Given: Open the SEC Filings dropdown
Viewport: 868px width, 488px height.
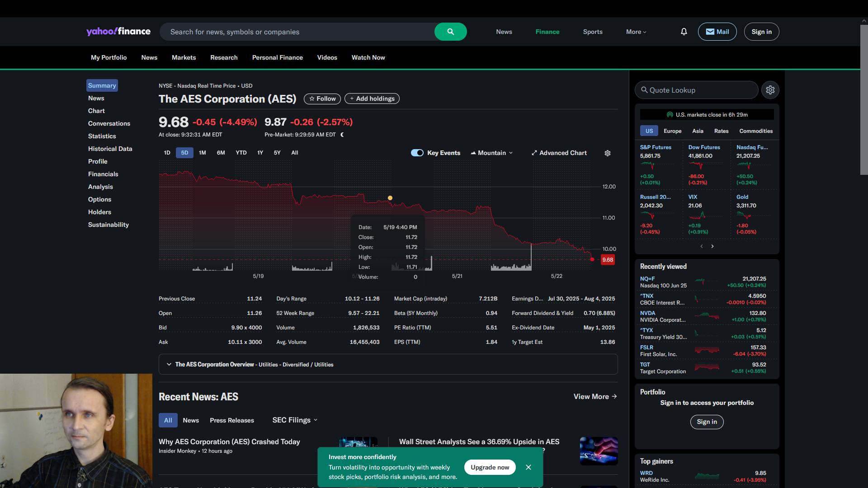Looking at the screenshot, I should (x=295, y=420).
